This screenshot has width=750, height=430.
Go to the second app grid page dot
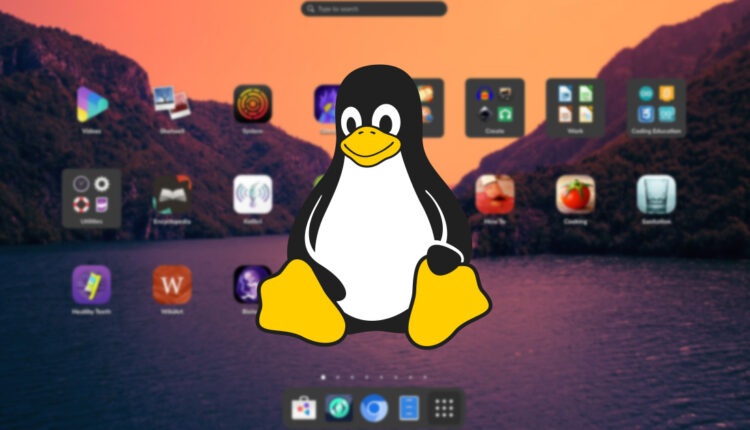tap(337, 378)
